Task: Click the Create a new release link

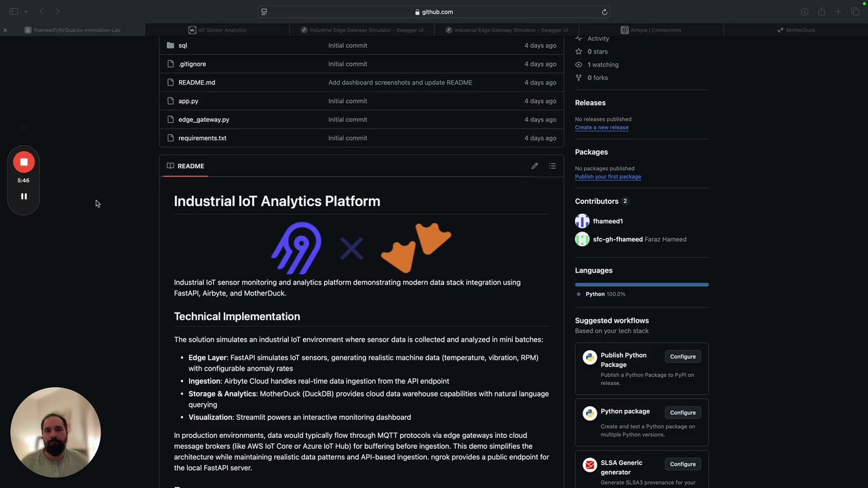Action: pos(601,127)
